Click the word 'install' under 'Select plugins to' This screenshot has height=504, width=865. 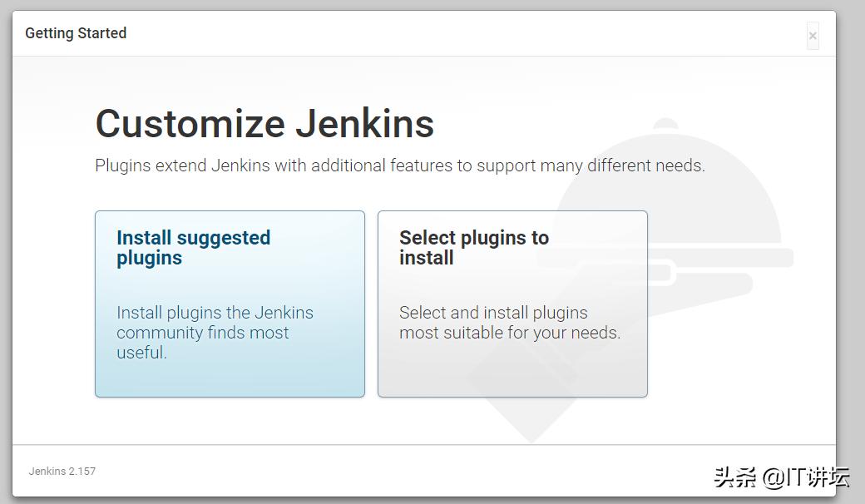coord(426,258)
